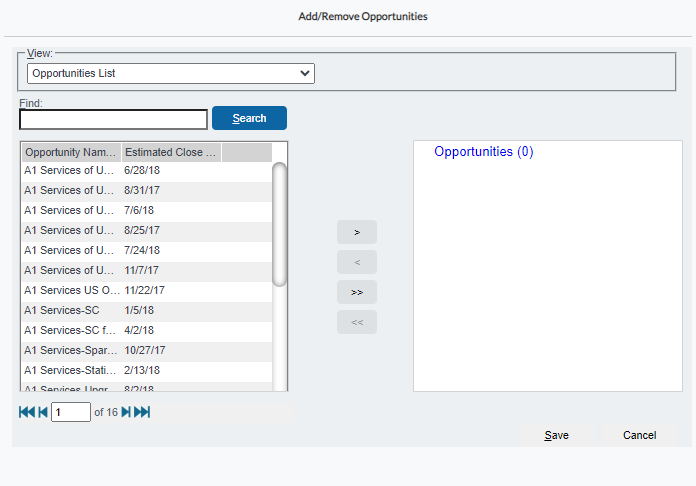Select the row dated 7/6/18
The image size is (696, 486).
point(146,210)
